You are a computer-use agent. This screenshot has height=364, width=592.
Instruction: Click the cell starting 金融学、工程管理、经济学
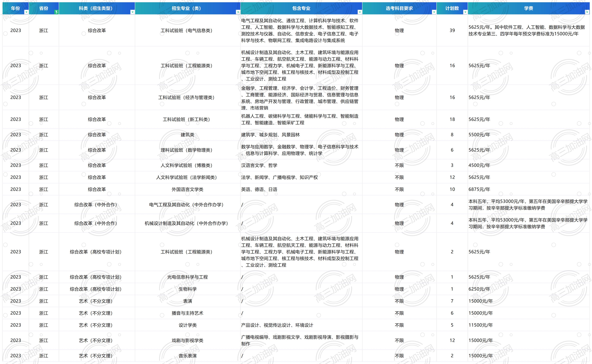[x=301, y=97]
